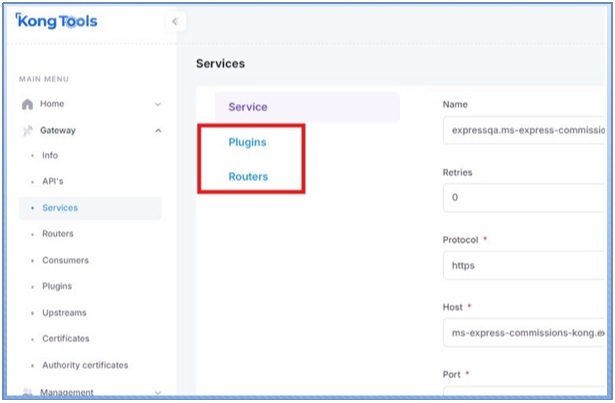The image size is (615, 403).
Task: Select Services in the sidebar menu
Action: pos(59,208)
